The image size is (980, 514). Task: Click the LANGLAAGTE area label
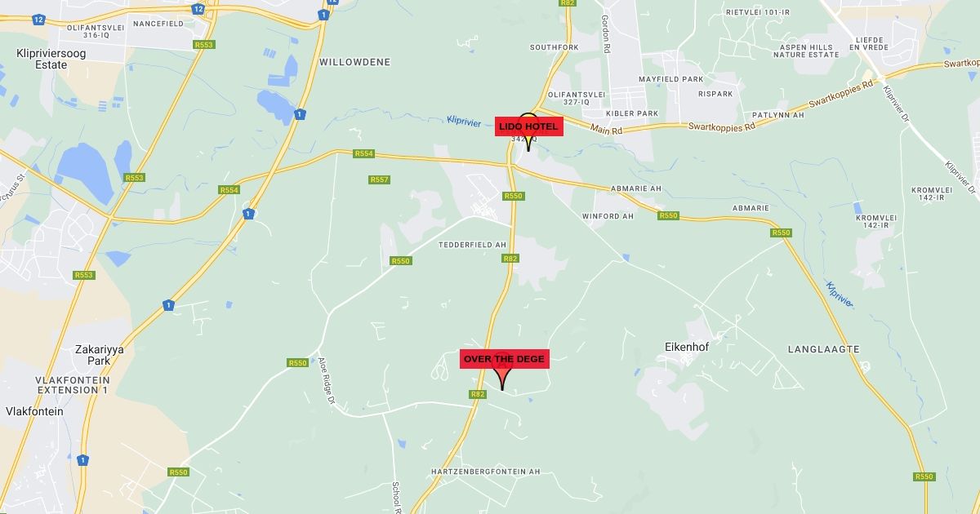click(823, 349)
